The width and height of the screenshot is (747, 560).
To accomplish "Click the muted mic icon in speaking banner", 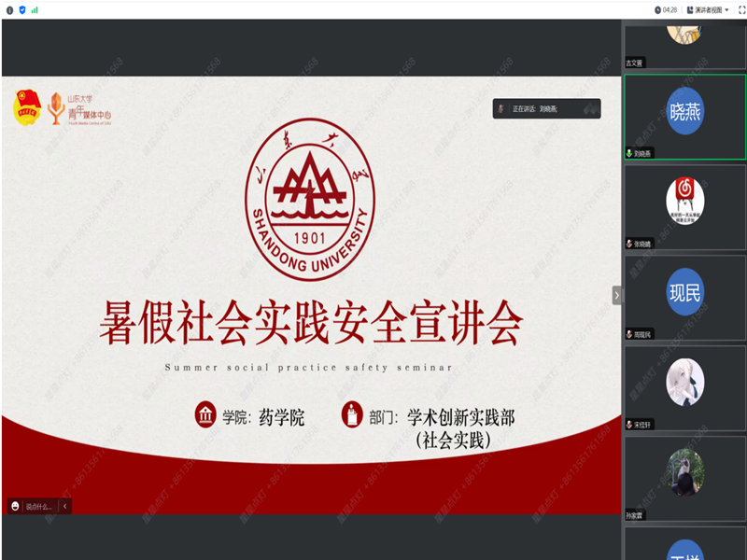I will coord(501,109).
